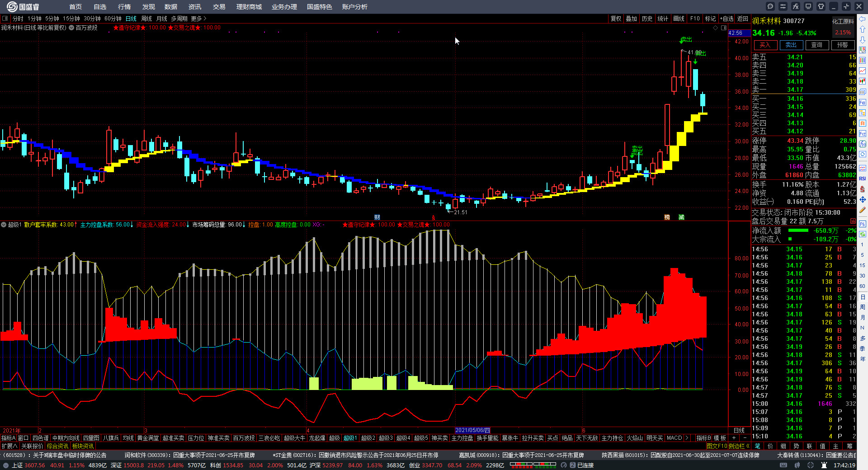868x470 pixels.
Task: Expand the 更多 periods dropdown
Action: 198,19
